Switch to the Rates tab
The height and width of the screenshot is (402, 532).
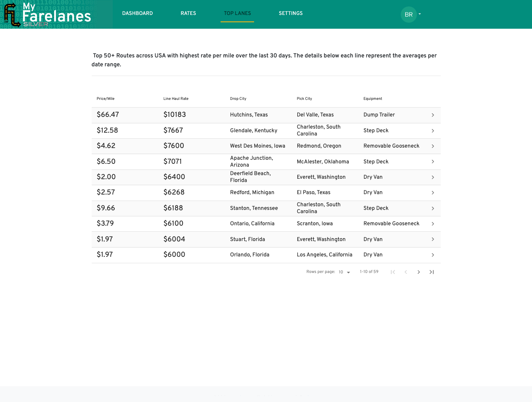tap(188, 13)
